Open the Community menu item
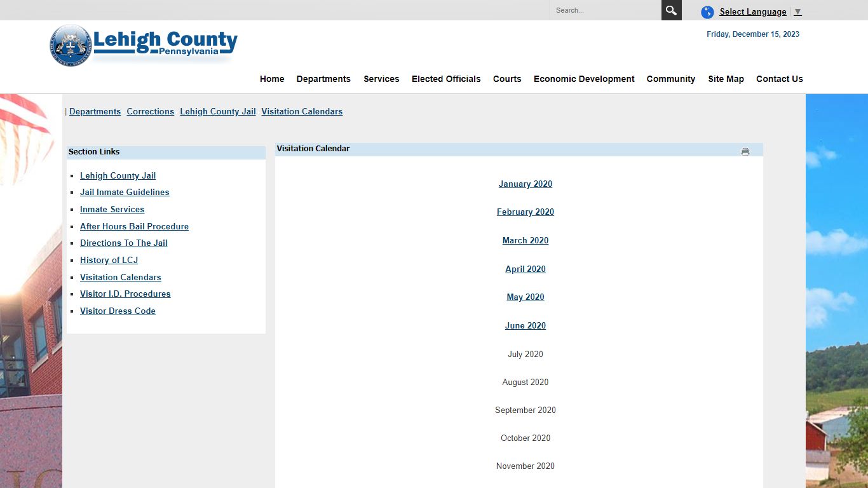 coord(671,79)
